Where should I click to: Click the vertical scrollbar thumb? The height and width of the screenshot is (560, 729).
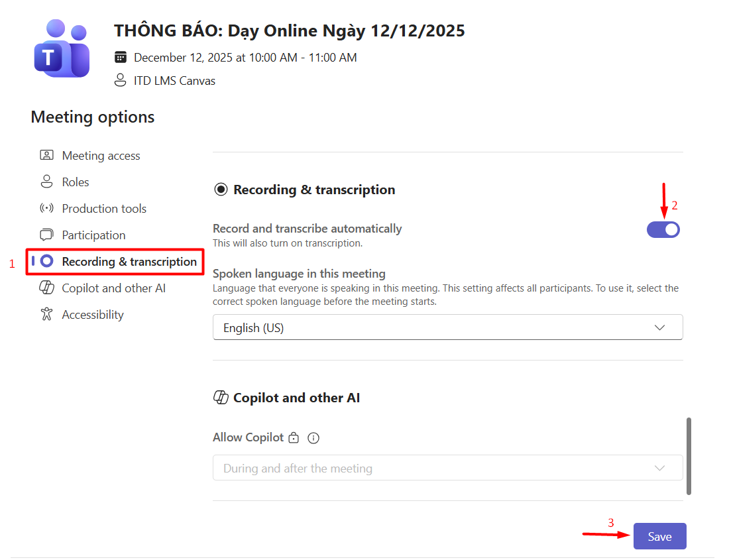689,456
